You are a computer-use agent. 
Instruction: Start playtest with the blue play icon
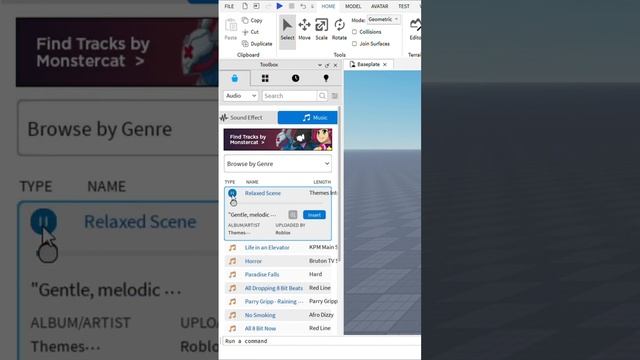279,6
